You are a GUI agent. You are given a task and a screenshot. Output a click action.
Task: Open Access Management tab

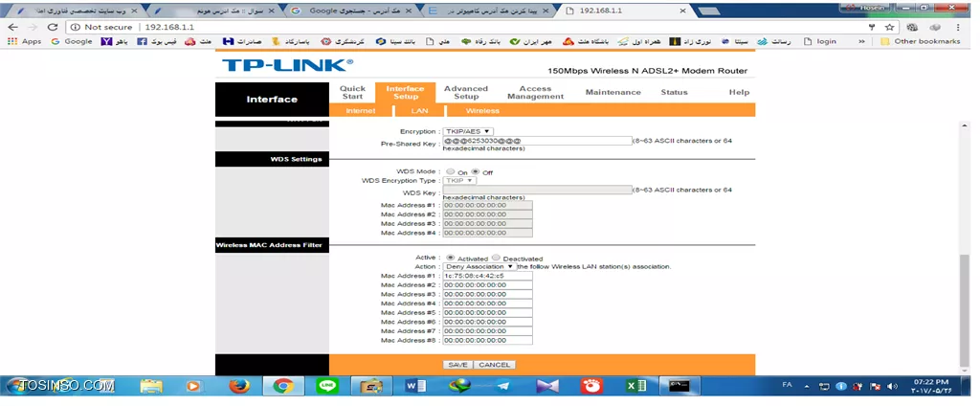click(535, 93)
